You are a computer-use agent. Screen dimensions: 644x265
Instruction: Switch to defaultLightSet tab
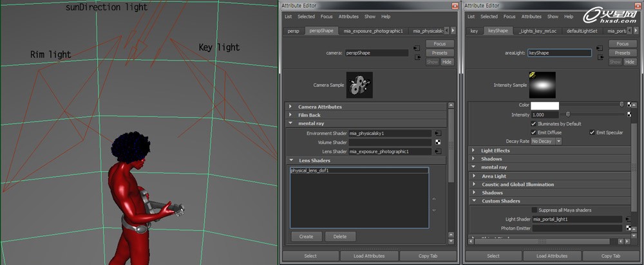(582, 31)
